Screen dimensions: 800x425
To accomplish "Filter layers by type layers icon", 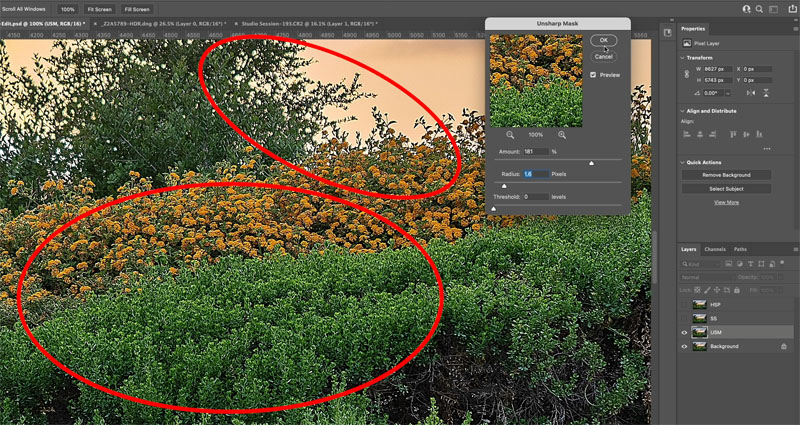I will [751, 264].
